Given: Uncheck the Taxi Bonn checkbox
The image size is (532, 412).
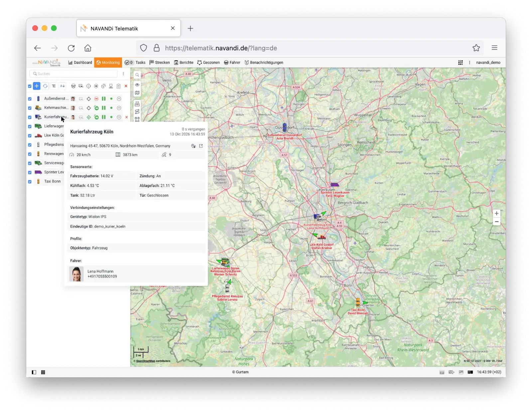Looking at the screenshot, I should [30, 182].
